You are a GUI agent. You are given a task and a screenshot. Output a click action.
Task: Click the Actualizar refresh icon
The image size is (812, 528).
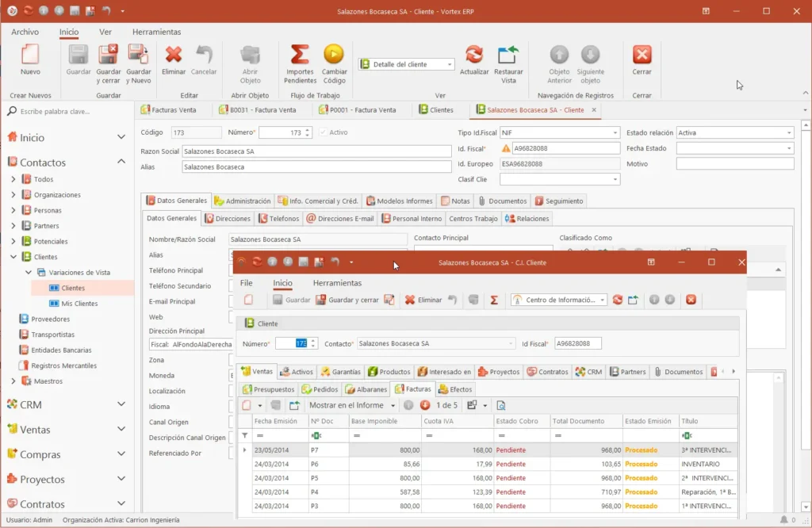tap(474, 55)
